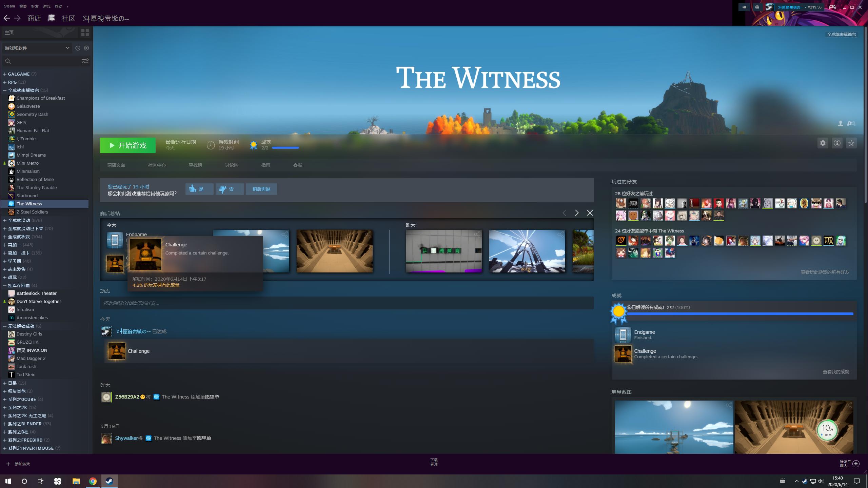The width and height of the screenshot is (868, 488).
Task: Expand the GALGAME collection
Action: 5,74
